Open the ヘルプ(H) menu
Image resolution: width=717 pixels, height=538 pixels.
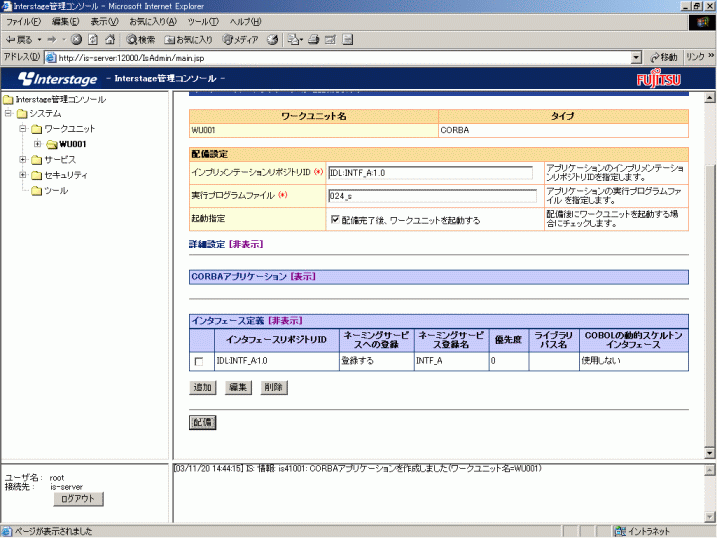(245, 21)
